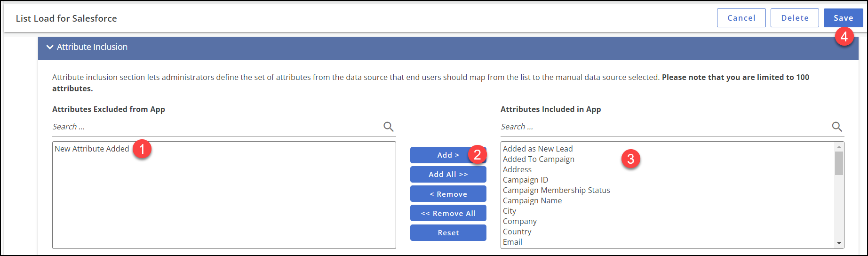868x256 pixels.
Task: Click the search magnifier for excluded attributes
Action: click(x=389, y=127)
